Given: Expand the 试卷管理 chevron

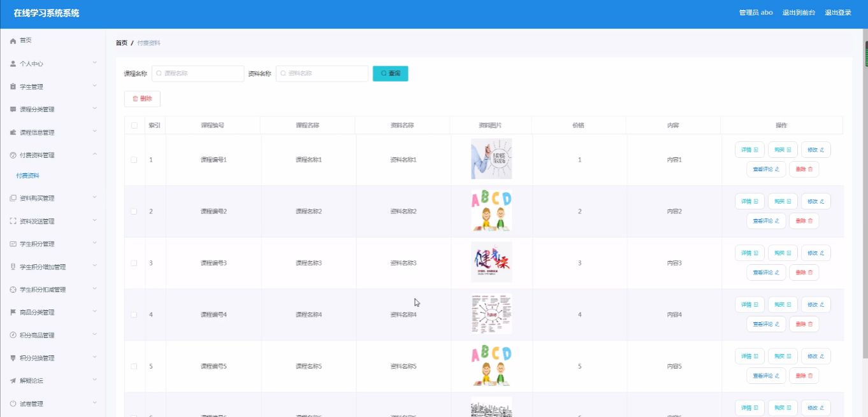Looking at the screenshot, I should point(94,404).
